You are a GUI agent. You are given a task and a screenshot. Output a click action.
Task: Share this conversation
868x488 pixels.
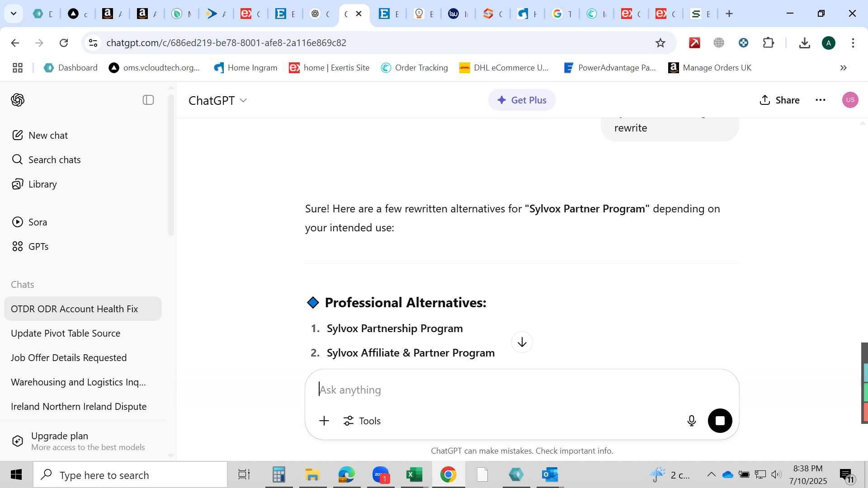point(779,100)
